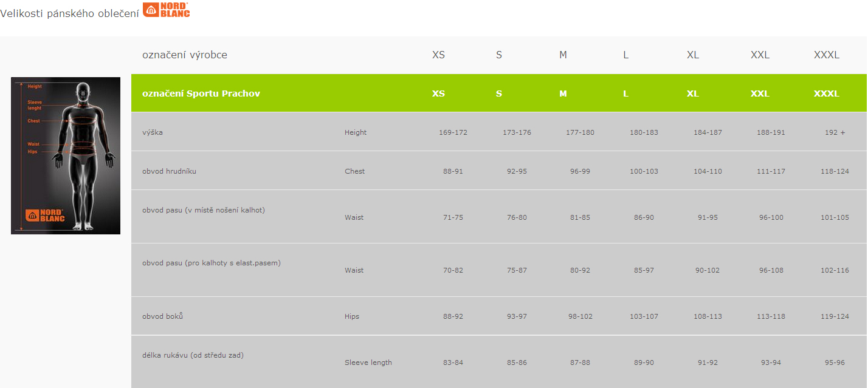Click the Nord Blanc logo beside the heading
The height and width of the screenshot is (388, 868).
pos(166,10)
